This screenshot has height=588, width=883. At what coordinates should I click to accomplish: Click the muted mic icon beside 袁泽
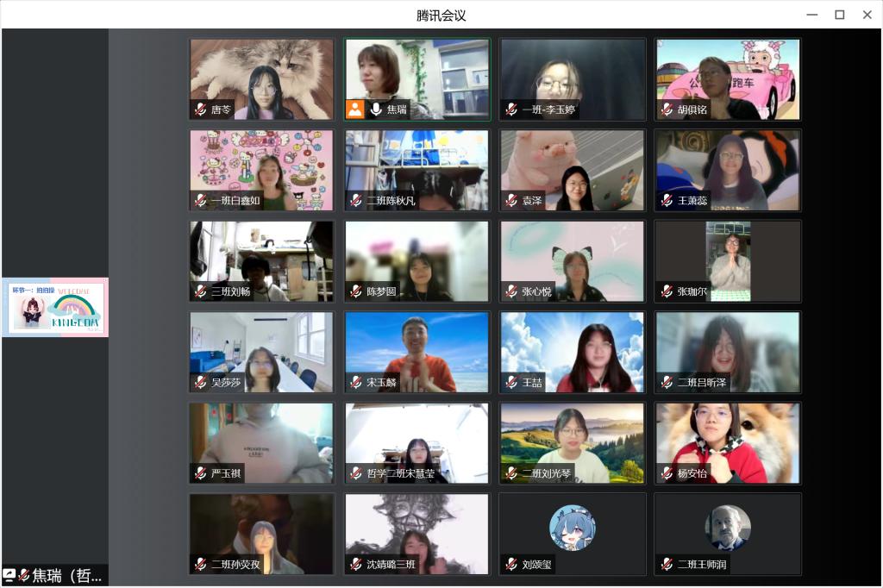[511, 201]
